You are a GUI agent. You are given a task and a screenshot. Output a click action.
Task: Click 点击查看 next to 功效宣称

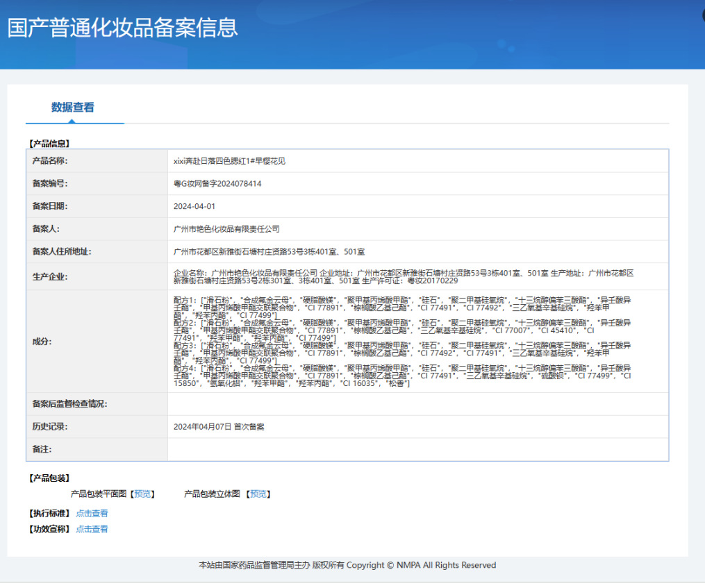[92, 529]
